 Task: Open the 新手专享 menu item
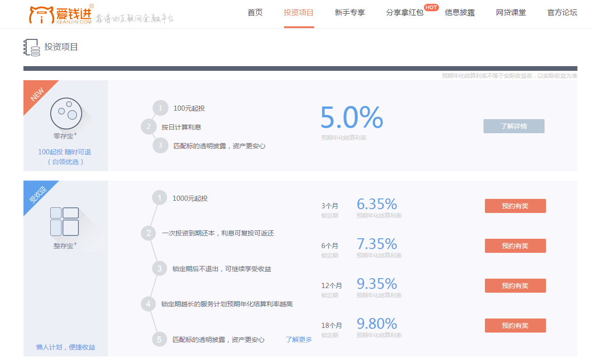coord(350,13)
